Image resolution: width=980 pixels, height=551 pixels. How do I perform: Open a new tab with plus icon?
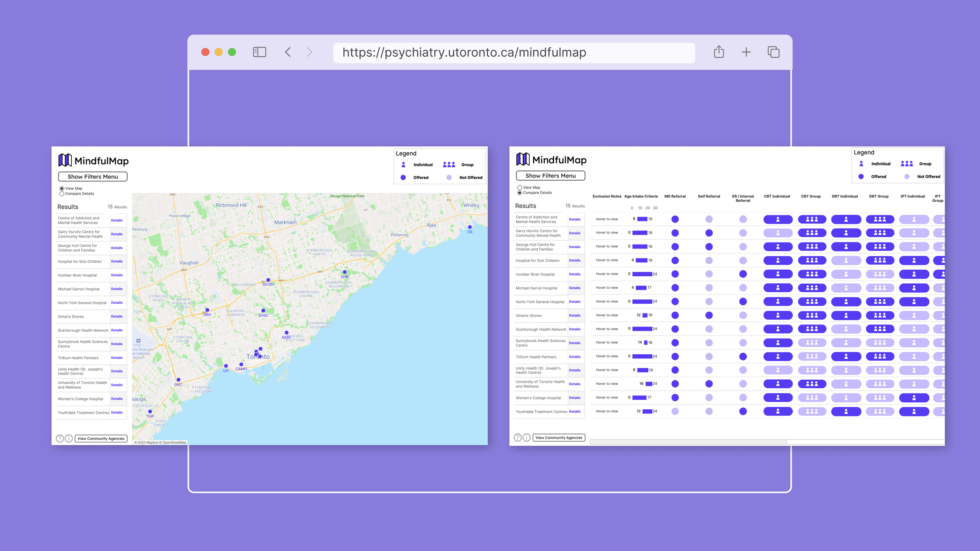point(746,52)
